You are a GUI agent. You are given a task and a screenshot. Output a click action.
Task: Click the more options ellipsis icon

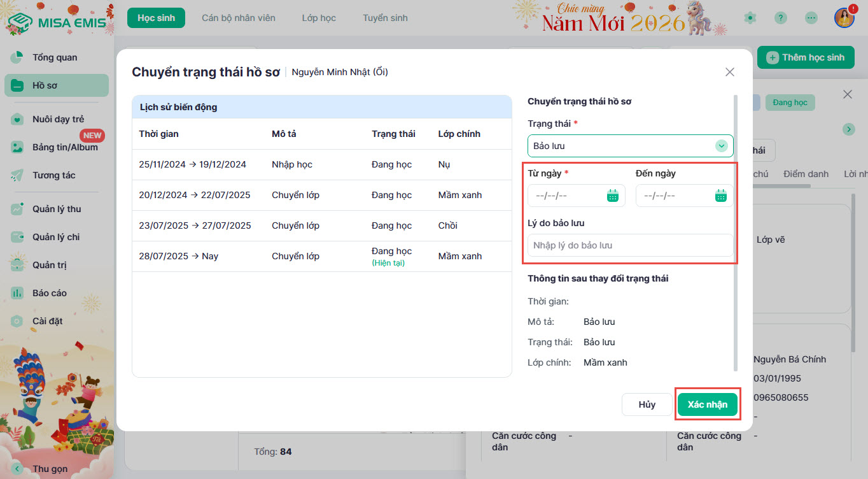(811, 18)
